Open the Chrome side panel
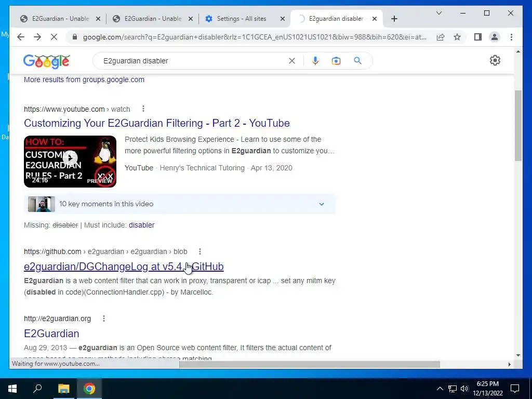Image resolution: width=532 pixels, height=399 pixels. (478, 37)
